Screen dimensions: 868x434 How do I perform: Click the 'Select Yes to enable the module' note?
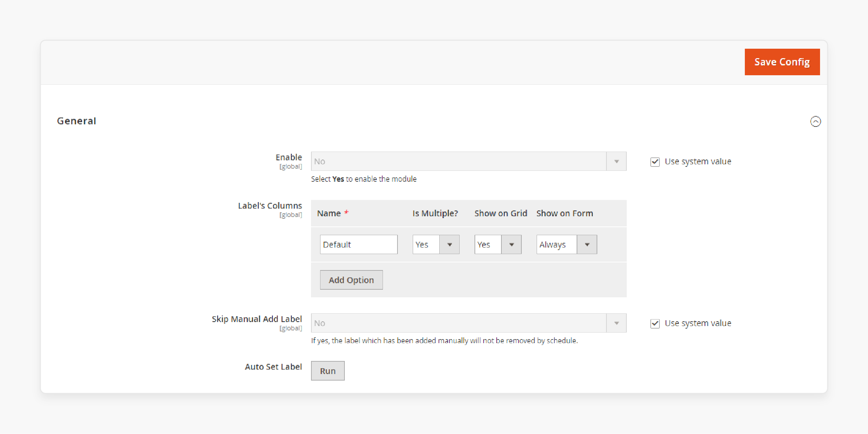(x=364, y=179)
